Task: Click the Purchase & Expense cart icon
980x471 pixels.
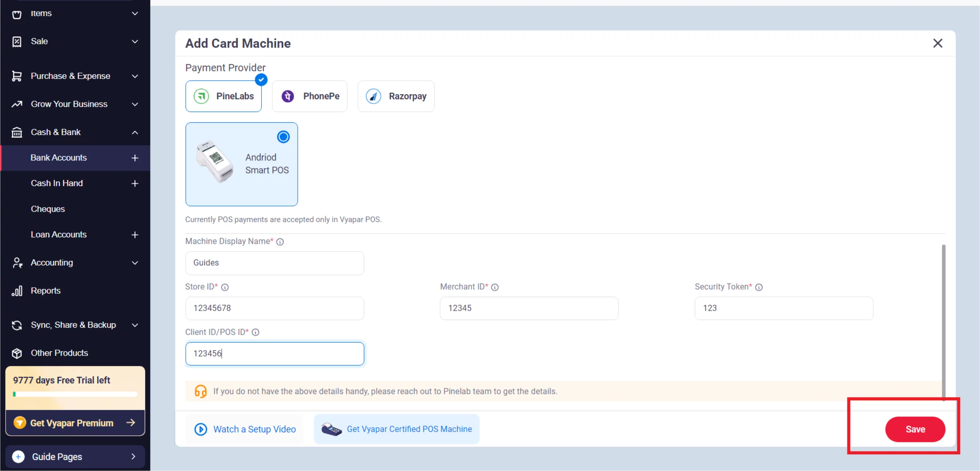Action: pos(17,76)
